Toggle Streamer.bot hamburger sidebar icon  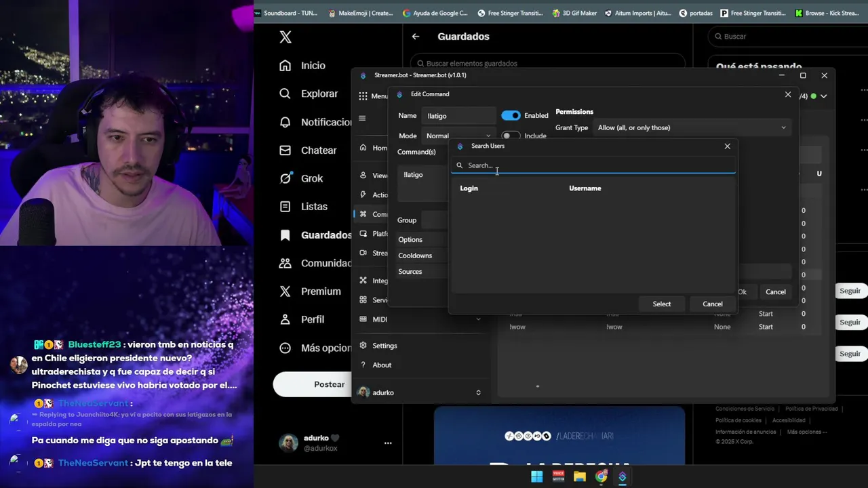pos(362,118)
